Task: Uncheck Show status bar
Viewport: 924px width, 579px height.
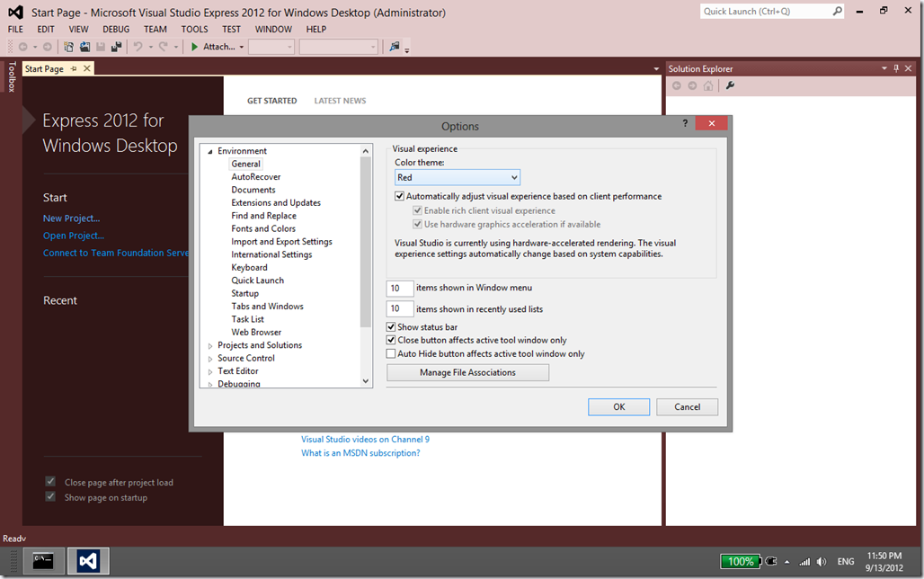Action: 391,326
